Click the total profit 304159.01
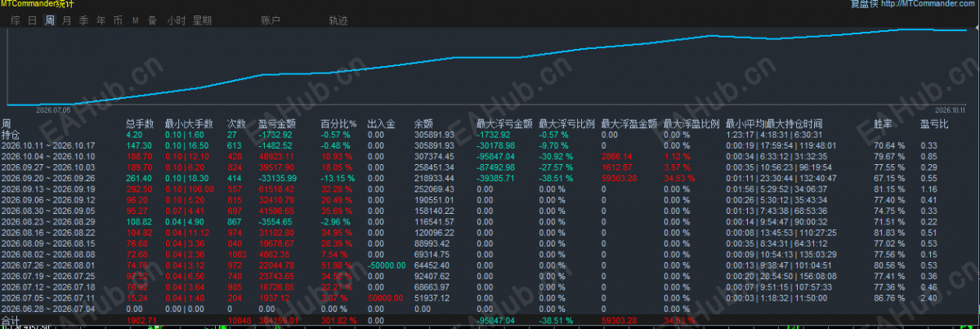Image resolution: width=980 pixels, height=329 pixels. [278, 321]
